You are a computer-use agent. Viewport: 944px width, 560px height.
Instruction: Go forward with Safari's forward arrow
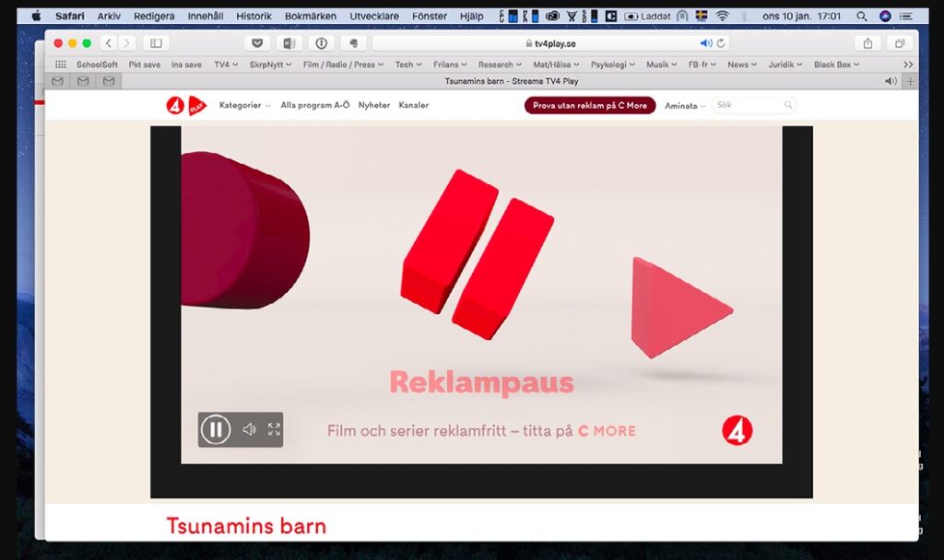[x=126, y=43]
